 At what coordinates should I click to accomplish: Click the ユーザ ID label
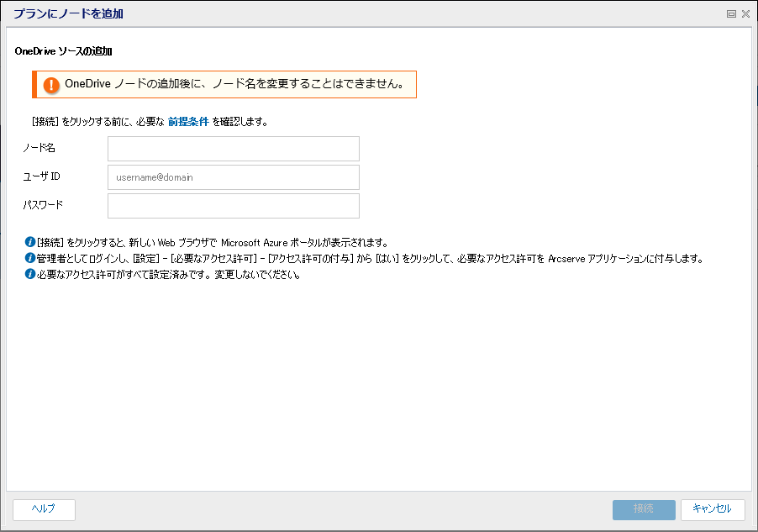click(x=41, y=176)
